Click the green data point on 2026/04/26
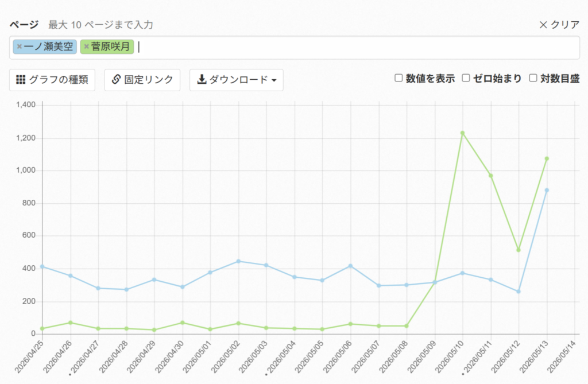The image size is (588, 384). (x=71, y=323)
